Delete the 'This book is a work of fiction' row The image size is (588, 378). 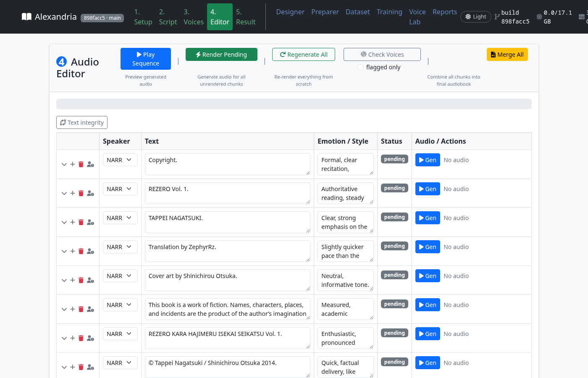pyautogui.click(x=81, y=309)
